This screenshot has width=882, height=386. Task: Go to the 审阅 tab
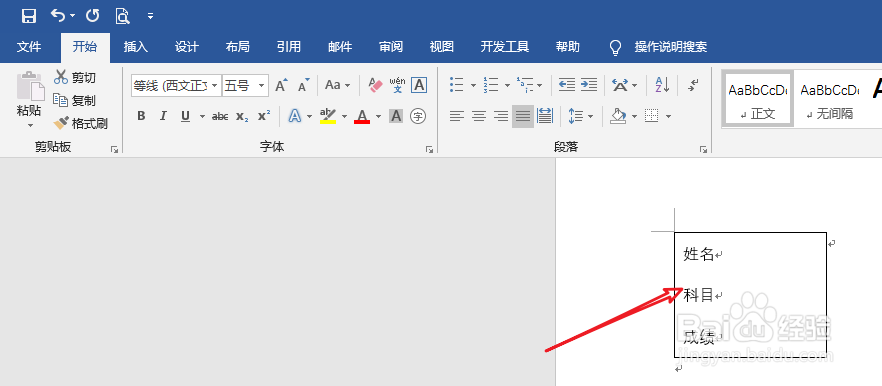(391, 47)
